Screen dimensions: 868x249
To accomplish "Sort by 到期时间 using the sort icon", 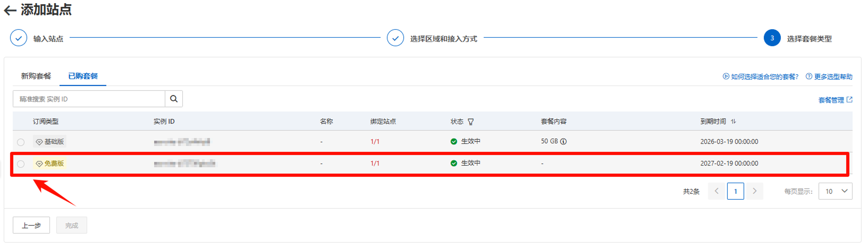I will [734, 122].
